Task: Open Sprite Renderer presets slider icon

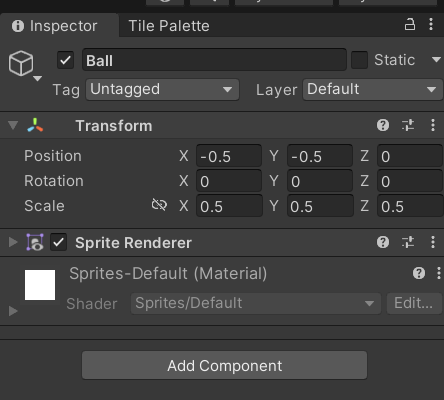Action: coord(408,242)
